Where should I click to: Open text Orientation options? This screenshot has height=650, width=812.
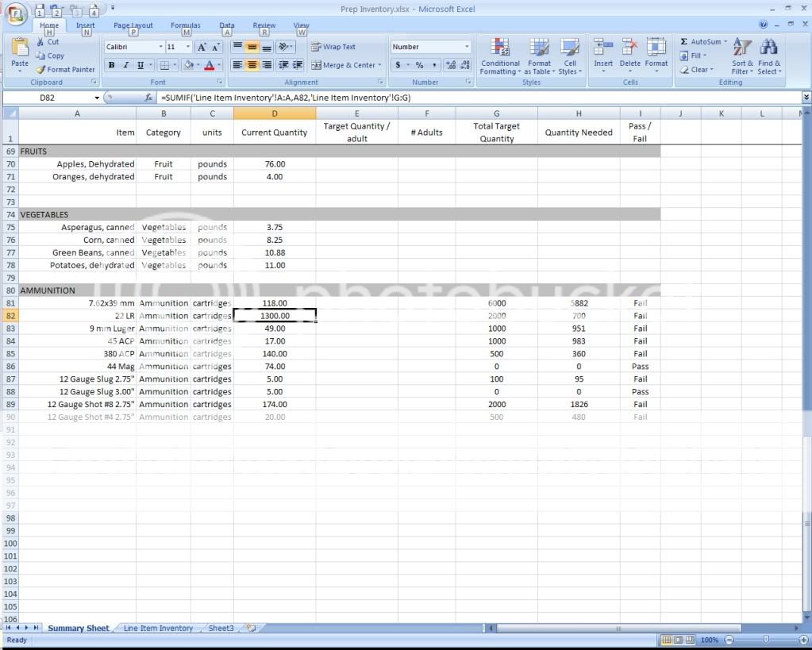(x=285, y=47)
